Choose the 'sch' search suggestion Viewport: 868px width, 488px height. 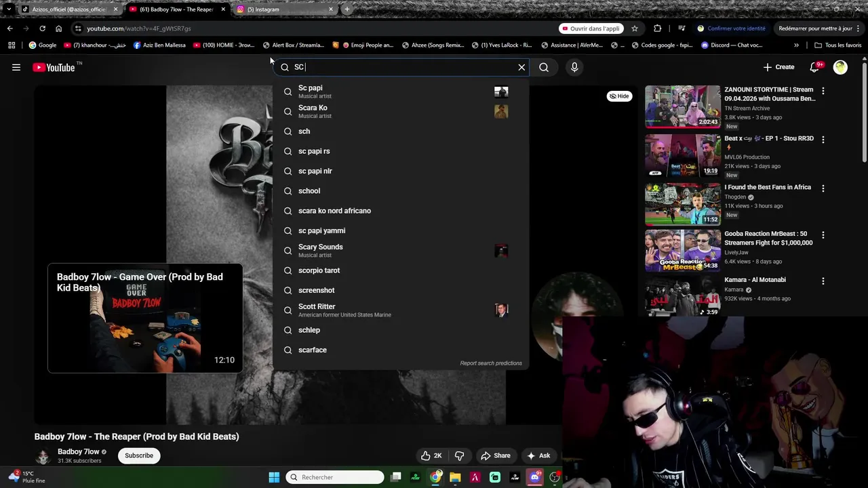click(400, 131)
